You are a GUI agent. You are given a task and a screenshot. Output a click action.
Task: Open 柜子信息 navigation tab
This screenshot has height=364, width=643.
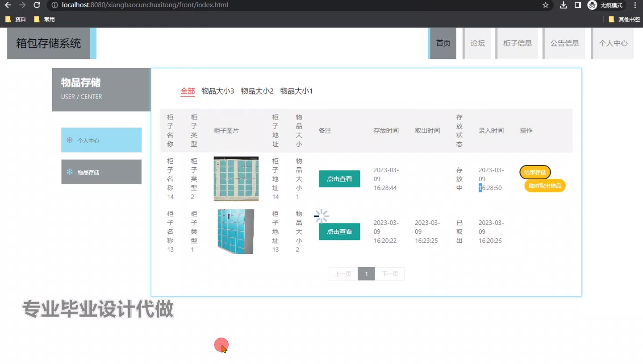[518, 43]
